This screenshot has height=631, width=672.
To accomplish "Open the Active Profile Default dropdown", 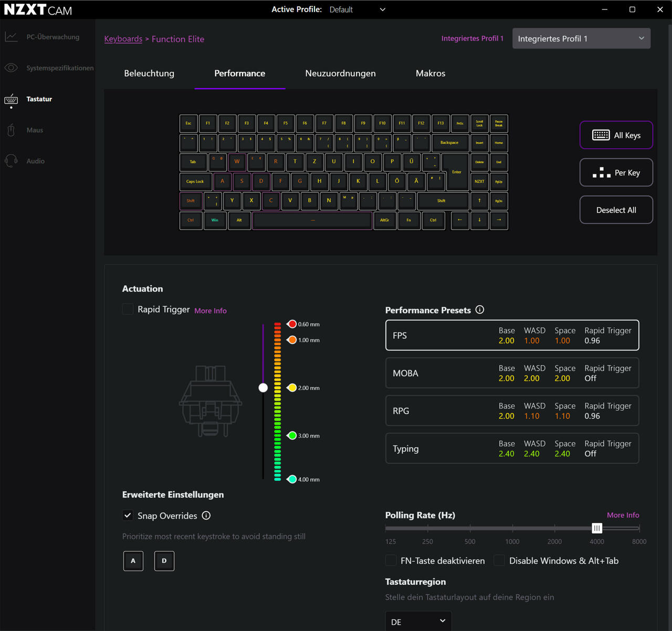I will 358,9.
